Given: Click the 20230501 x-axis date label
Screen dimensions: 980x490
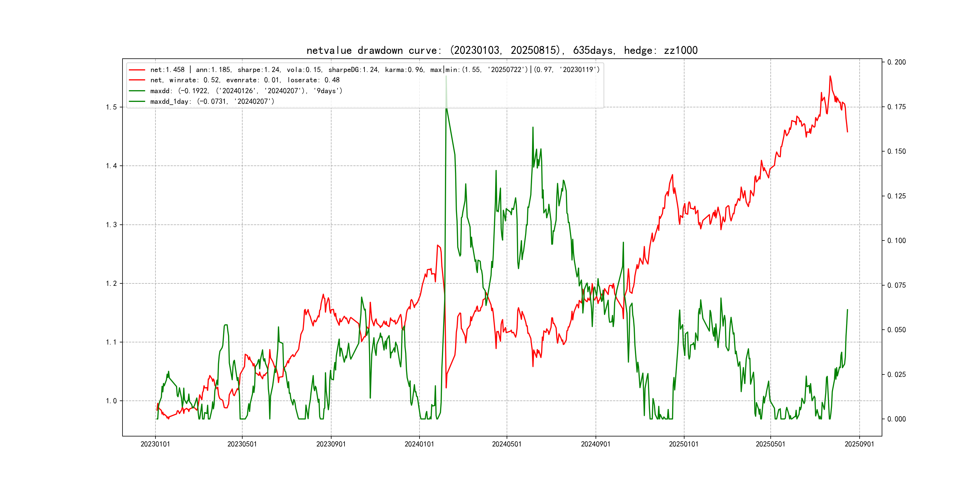Looking at the screenshot, I should tap(242, 444).
